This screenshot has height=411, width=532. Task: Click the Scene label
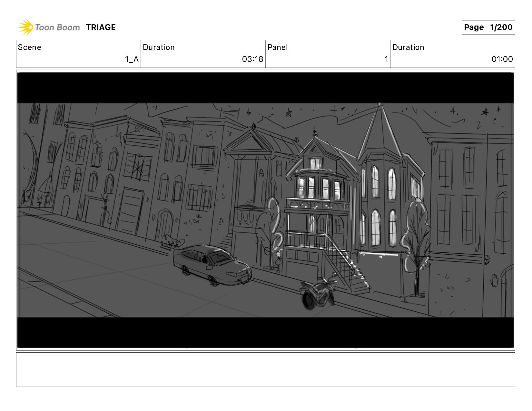[x=30, y=47]
